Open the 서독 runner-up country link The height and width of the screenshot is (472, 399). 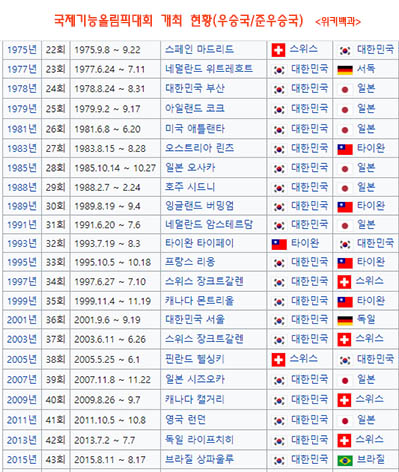click(x=366, y=69)
